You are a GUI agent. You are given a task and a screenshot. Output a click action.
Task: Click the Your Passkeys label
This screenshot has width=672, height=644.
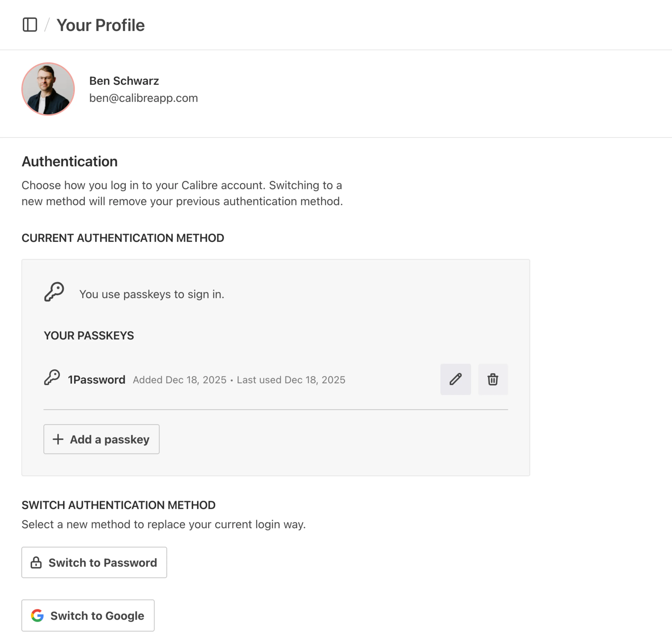tap(89, 336)
